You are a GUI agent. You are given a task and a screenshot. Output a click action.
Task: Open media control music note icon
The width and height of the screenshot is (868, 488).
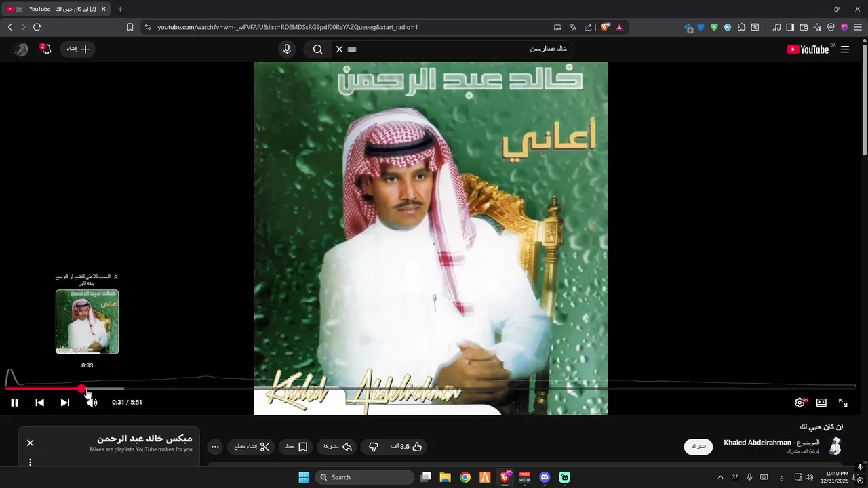click(776, 27)
